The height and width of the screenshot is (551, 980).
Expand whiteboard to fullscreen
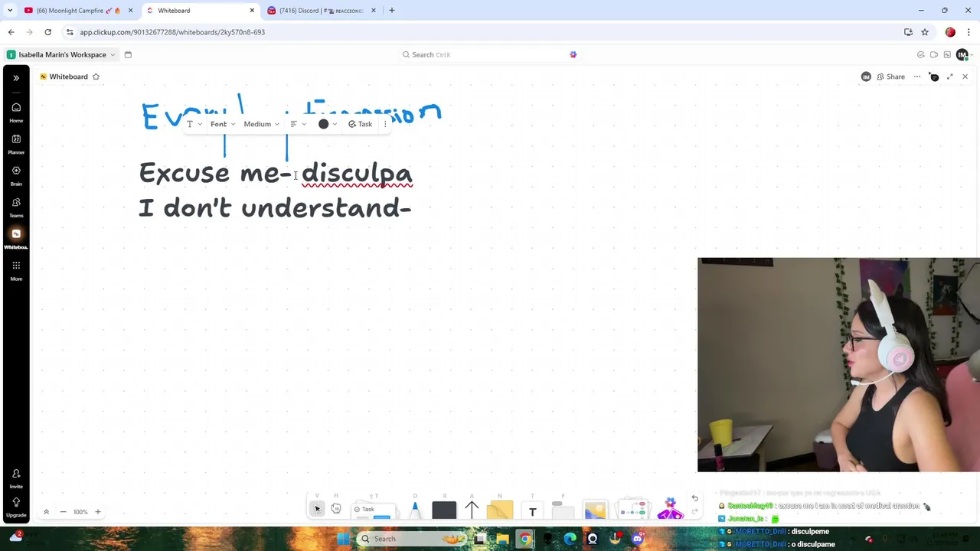(950, 77)
